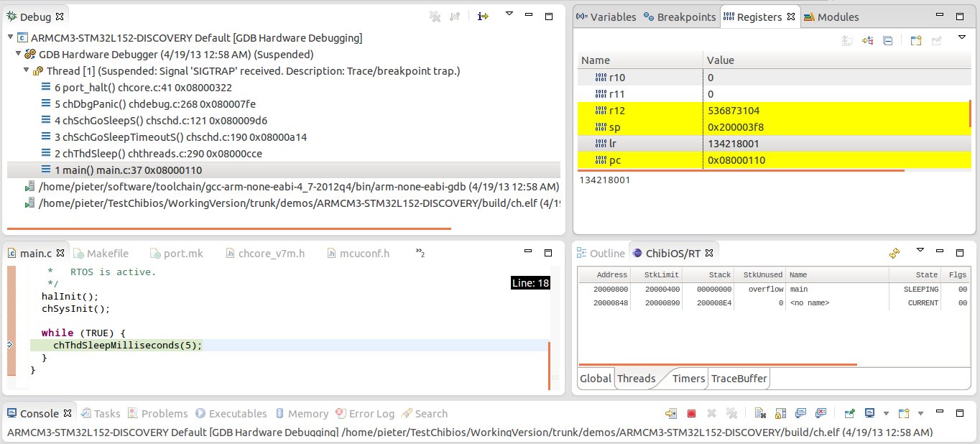Select stack frame 5 chDbgPanic()
The height and width of the screenshot is (444, 980).
[149, 104]
